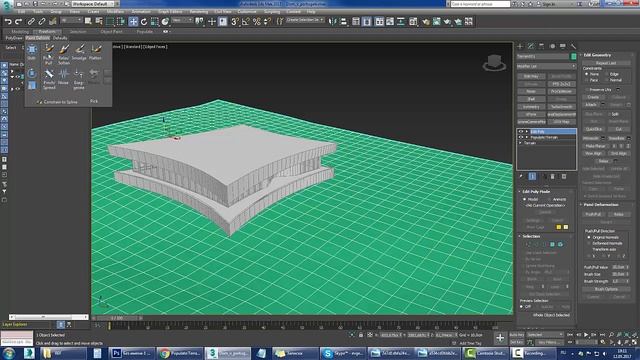Toggle the Percent Snap icon
The width and height of the screenshot is (640, 360).
[257, 21]
